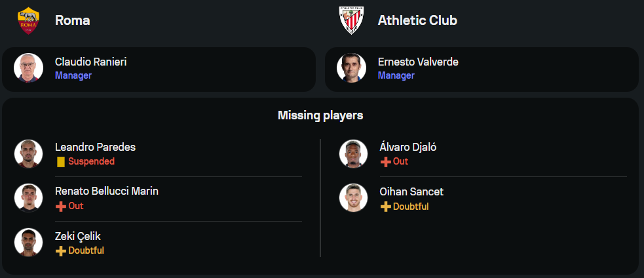Click the orange cross icon under Oihan Sancet

[x=386, y=206]
